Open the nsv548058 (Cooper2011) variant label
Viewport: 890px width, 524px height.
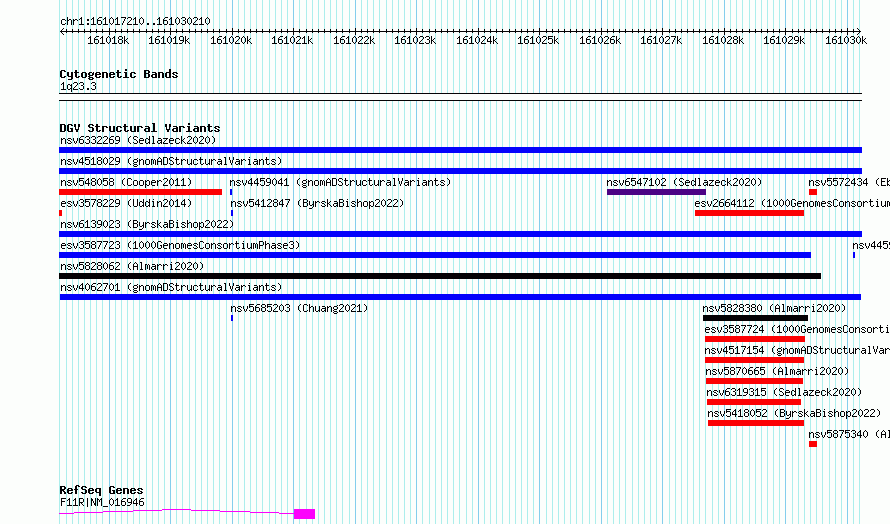pos(126,182)
